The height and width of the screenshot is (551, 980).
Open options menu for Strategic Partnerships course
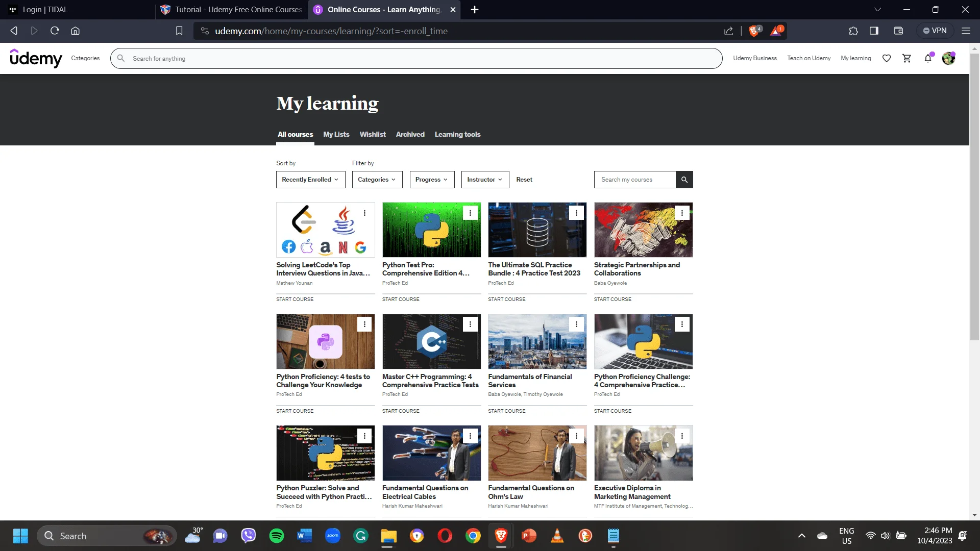682,213
